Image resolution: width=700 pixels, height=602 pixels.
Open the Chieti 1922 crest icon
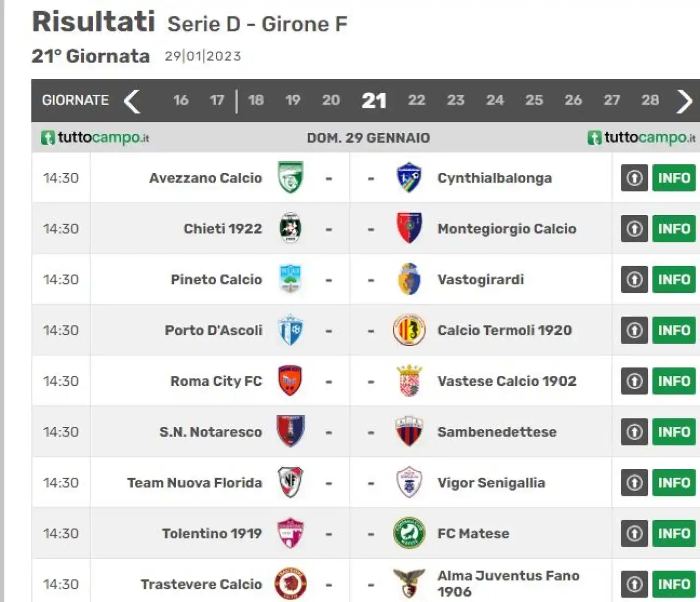(x=290, y=228)
